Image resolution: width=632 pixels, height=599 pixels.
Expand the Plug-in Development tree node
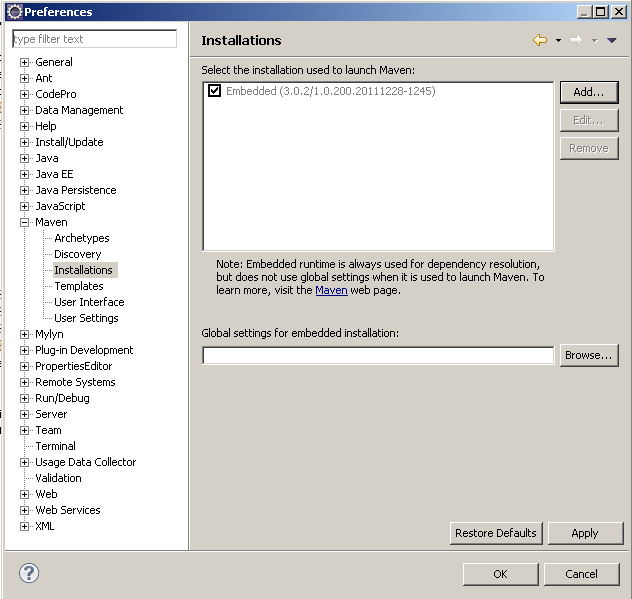pyautogui.click(x=25, y=350)
